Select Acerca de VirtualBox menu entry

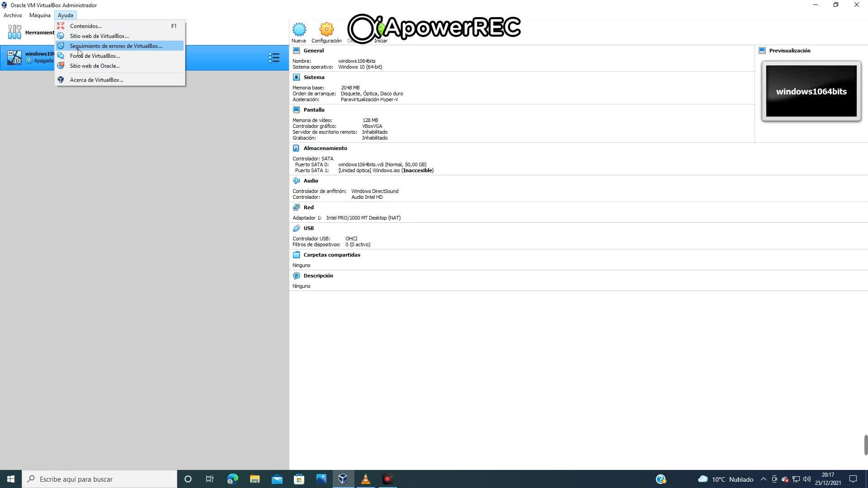pyautogui.click(x=96, y=80)
